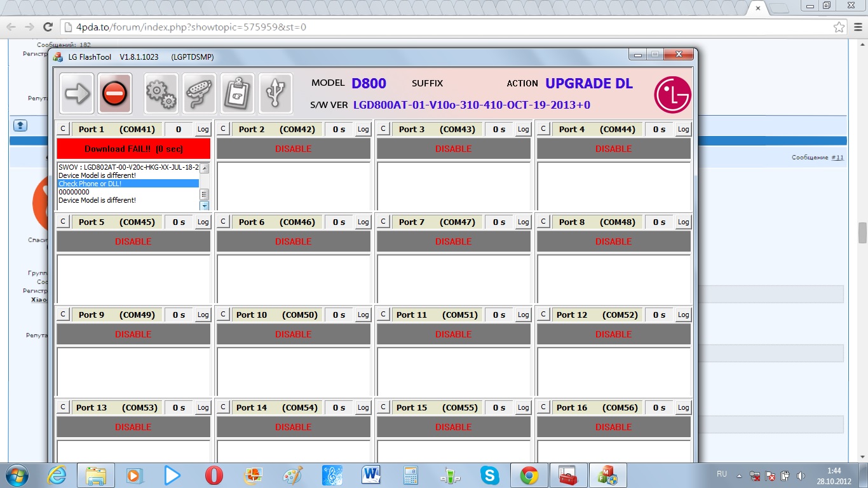Open the Log for Port 11
868x488 pixels.
click(523, 315)
